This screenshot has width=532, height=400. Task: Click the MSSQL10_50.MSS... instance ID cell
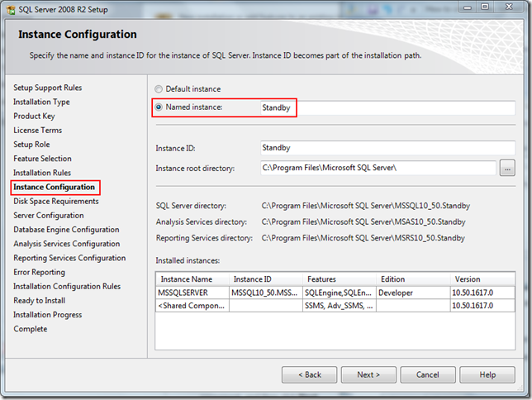(266, 293)
